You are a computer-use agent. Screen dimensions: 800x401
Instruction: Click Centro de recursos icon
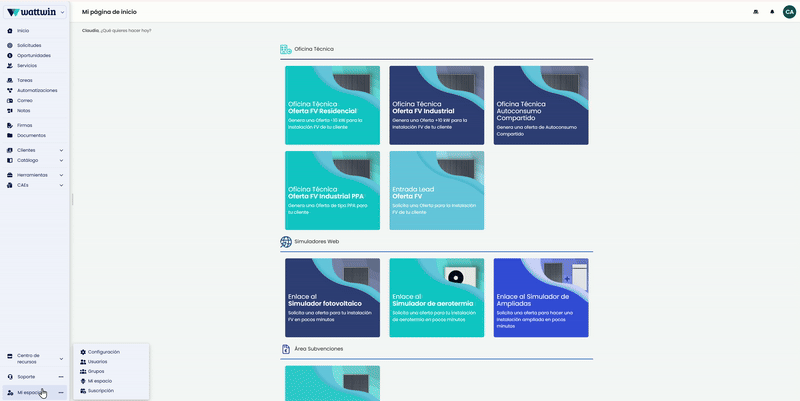coord(10,356)
